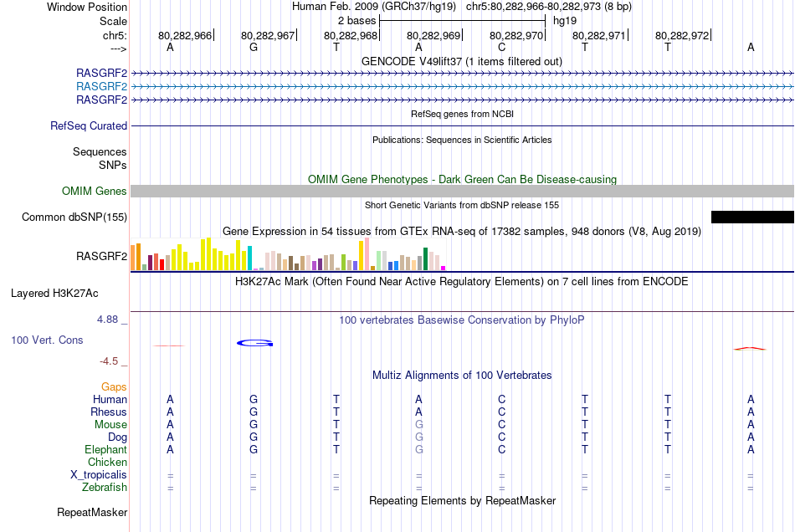
Task: Click the dark green bar in GTEx chart
Action: [425, 259]
